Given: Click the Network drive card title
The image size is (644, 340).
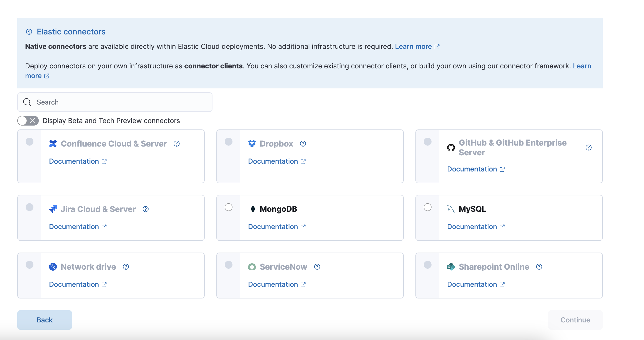Looking at the screenshot, I should coord(88,267).
